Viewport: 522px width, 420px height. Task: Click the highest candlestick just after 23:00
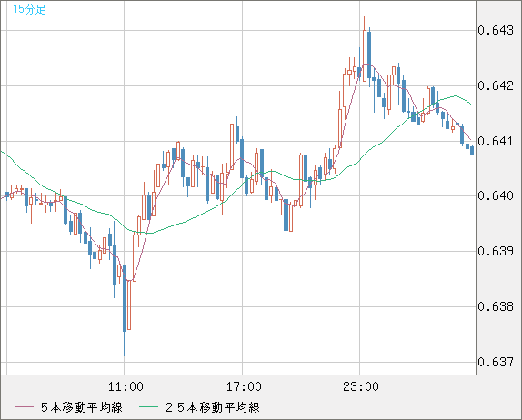click(365, 49)
